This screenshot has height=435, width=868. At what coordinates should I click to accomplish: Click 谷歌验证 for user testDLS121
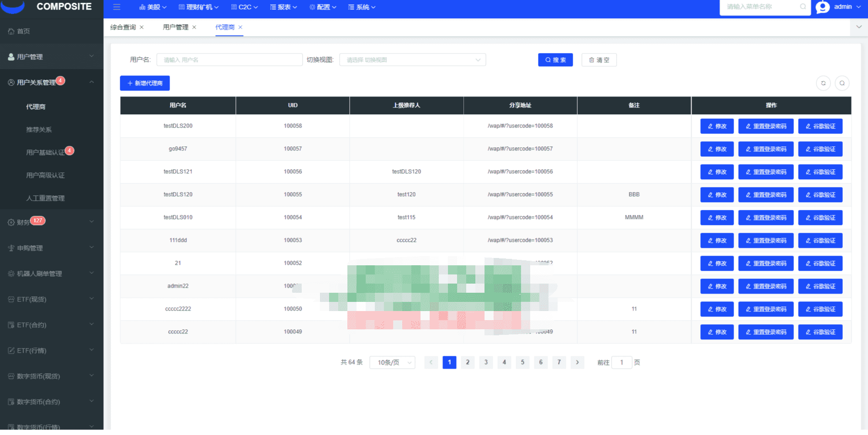[820, 172]
